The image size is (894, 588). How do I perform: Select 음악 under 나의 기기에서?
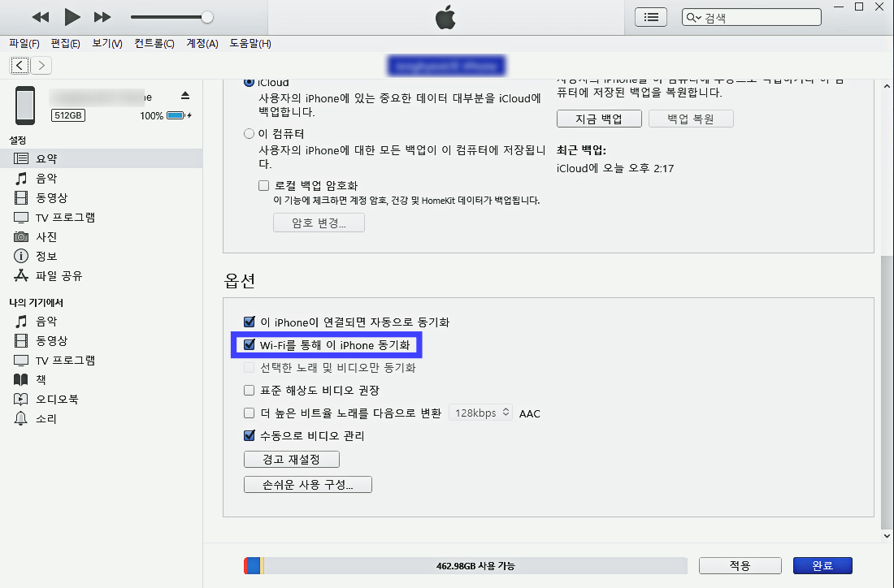tap(101, 322)
